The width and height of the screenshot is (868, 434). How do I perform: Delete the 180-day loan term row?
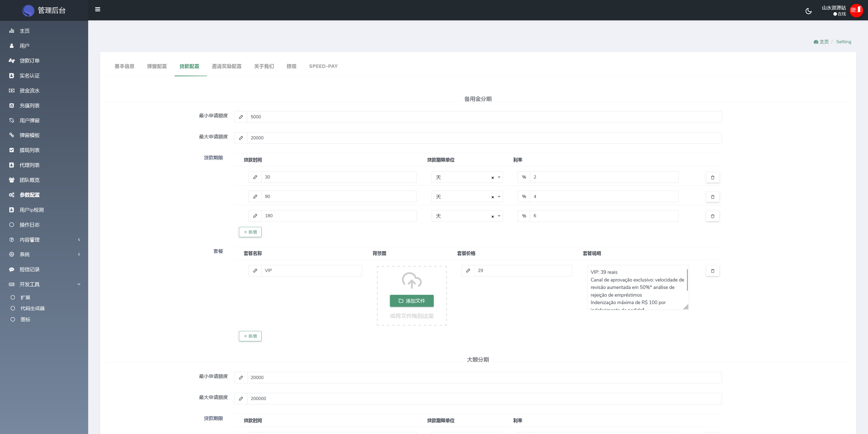tap(712, 216)
